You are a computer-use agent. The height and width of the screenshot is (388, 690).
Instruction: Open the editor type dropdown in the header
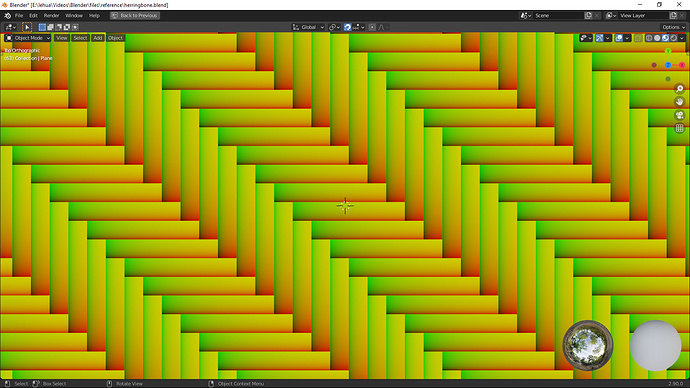11,27
